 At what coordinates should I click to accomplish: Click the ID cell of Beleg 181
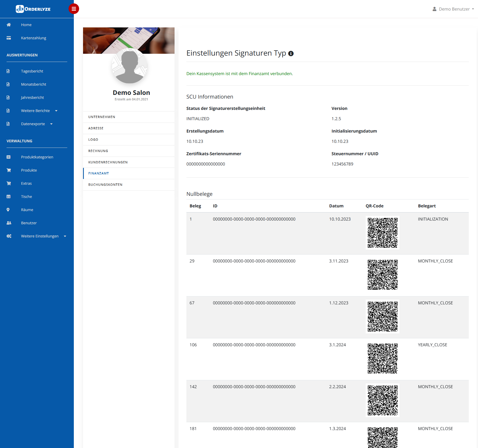[254, 429]
